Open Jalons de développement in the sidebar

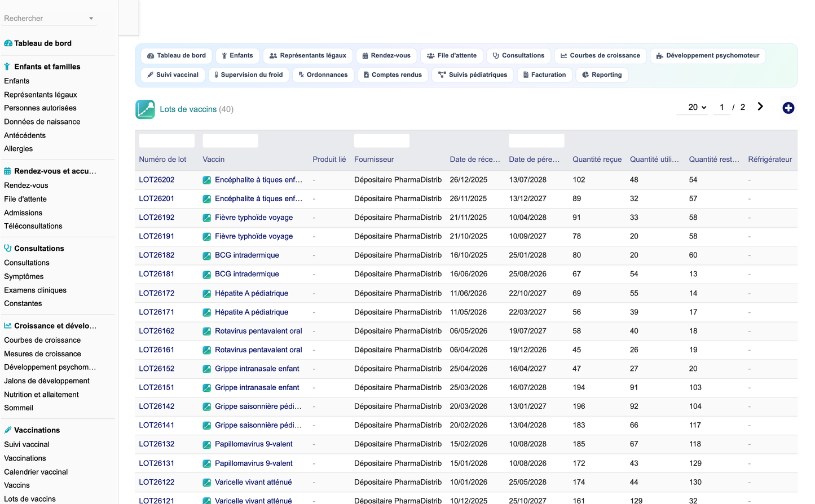click(x=47, y=381)
